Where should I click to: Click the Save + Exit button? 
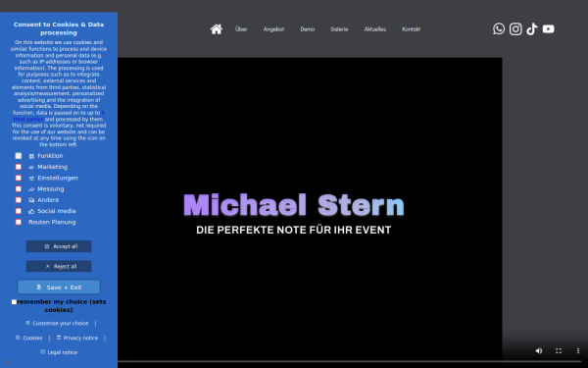click(x=59, y=288)
